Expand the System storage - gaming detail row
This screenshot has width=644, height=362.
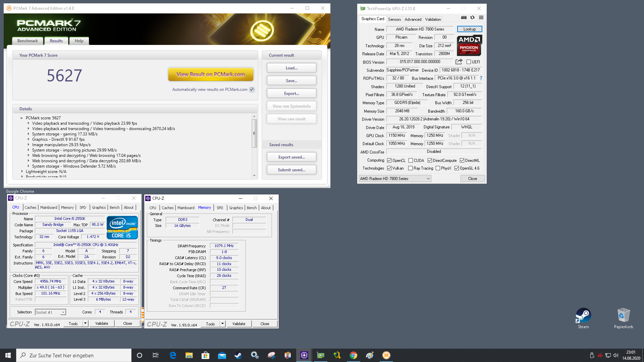(29, 134)
